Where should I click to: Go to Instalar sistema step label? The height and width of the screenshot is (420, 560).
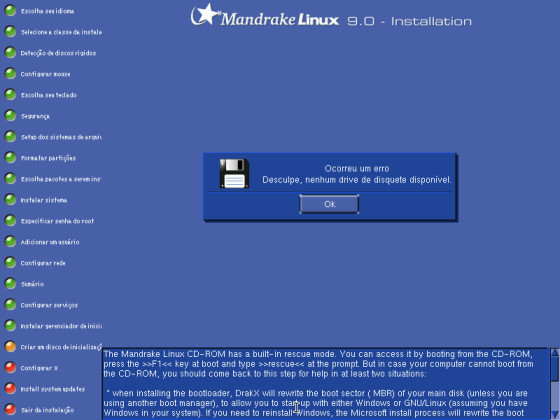tap(44, 200)
